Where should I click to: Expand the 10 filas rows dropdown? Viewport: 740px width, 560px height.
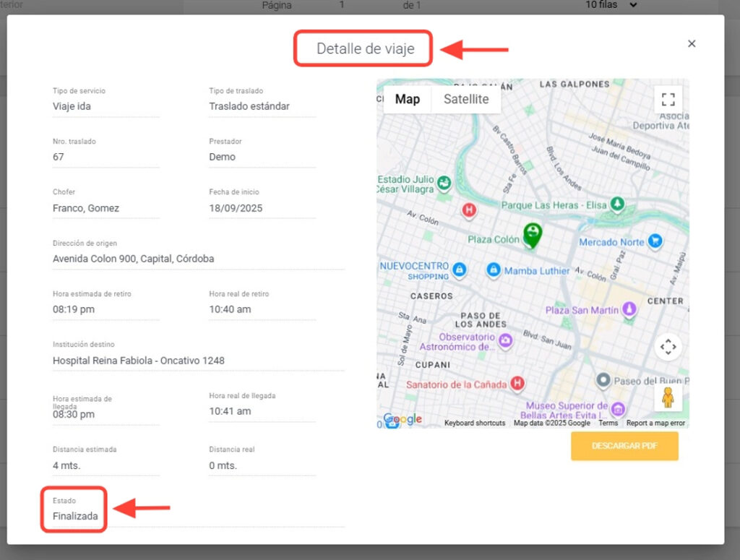pyautogui.click(x=611, y=5)
